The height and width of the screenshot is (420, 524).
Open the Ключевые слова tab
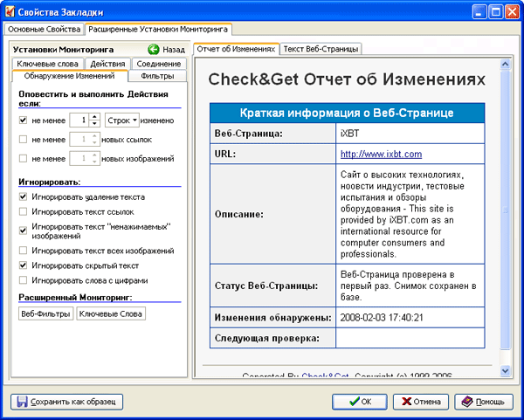47,64
